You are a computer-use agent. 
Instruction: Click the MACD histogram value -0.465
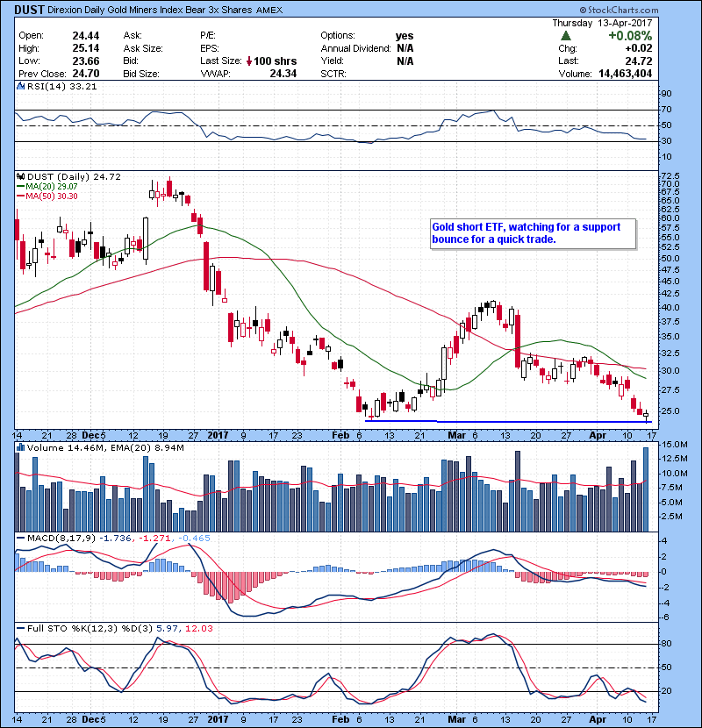click(x=194, y=539)
